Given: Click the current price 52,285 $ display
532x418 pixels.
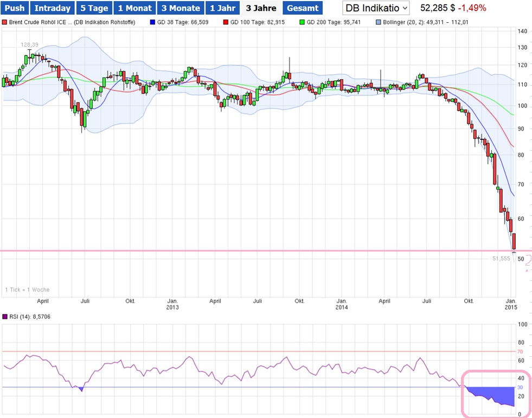Looking at the screenshot, I should (437, 8).
